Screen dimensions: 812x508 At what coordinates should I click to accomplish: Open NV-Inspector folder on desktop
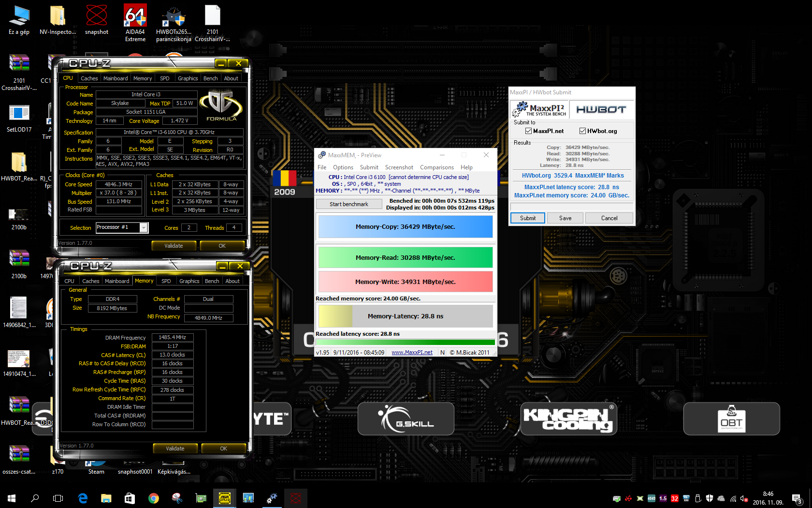point(58,19)
